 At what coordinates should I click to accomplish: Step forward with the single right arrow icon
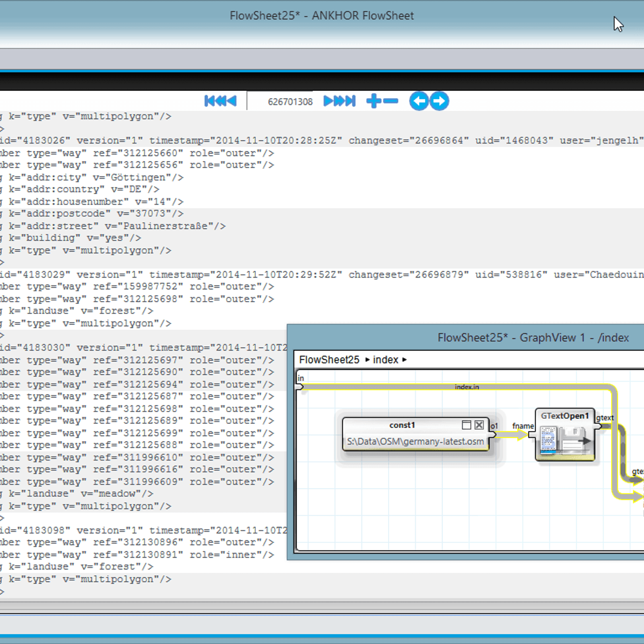tap(328, 101)
